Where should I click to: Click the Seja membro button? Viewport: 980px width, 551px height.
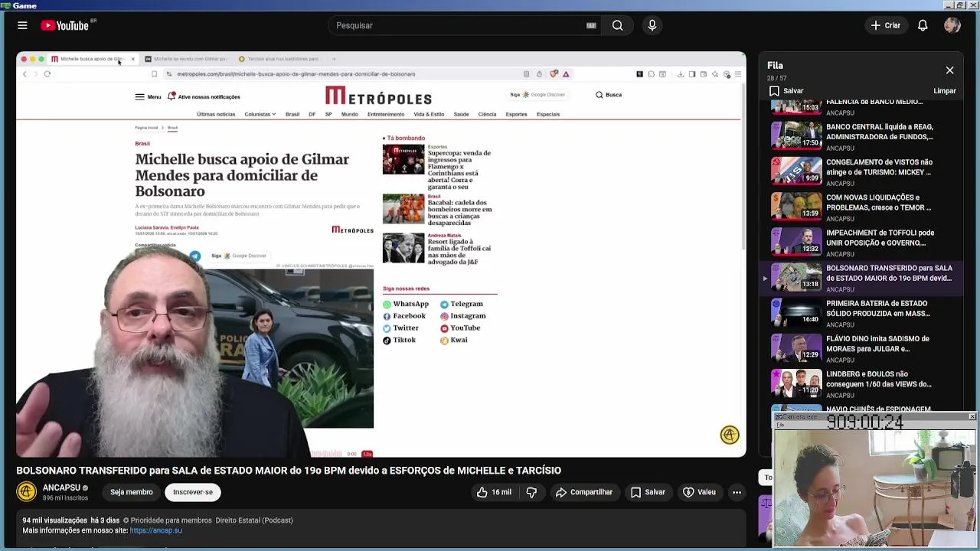pos(131,492)
